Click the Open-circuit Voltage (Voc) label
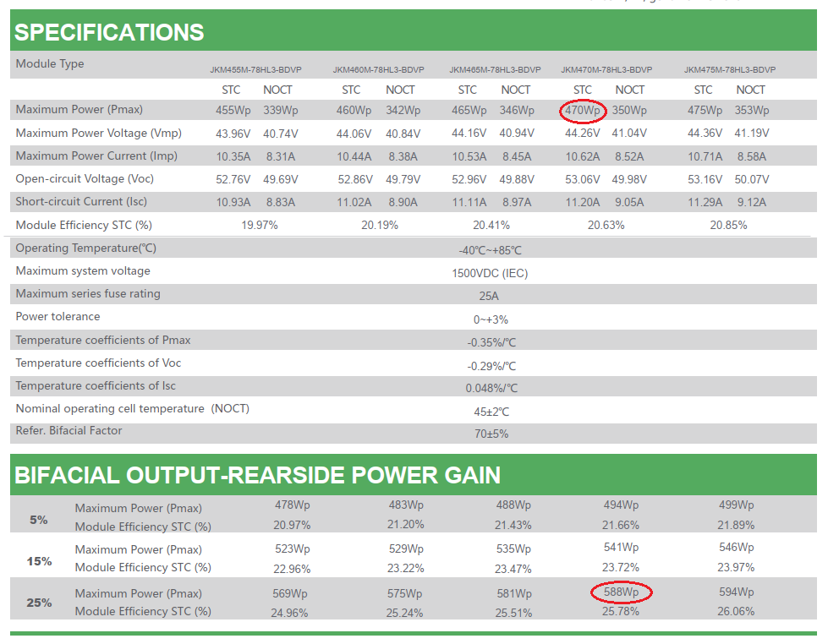 coord(85,178)
